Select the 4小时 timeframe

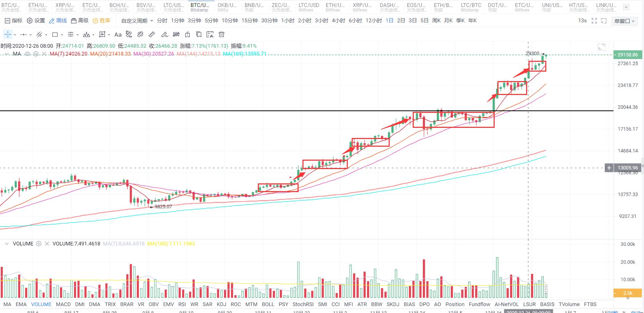338,21
